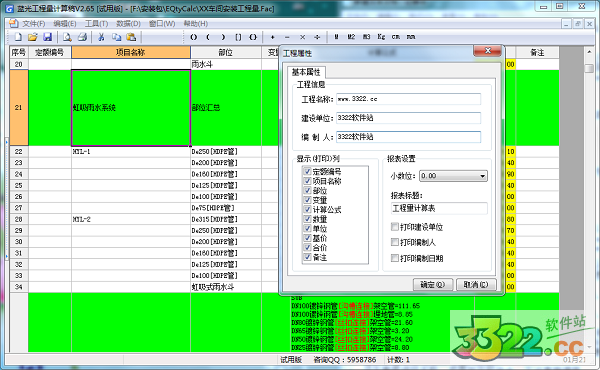Insert unit mm from toolbar
The image size is (600, 370).
click(x=411, y=37)
